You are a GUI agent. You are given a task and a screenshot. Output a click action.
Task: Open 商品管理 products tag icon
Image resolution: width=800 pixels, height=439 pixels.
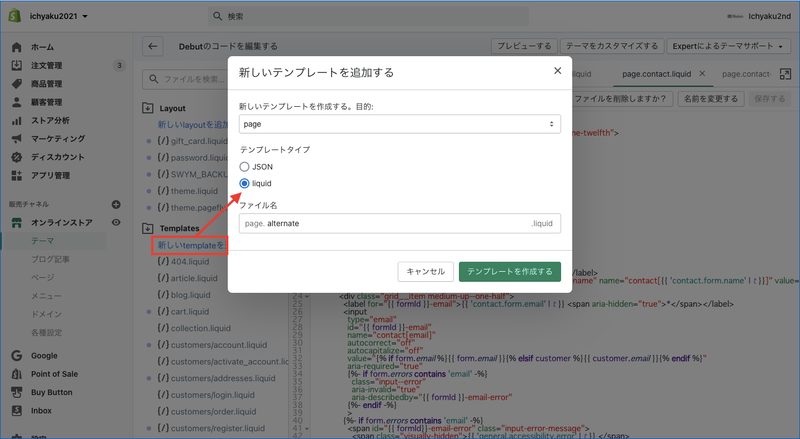coord(16,84)
